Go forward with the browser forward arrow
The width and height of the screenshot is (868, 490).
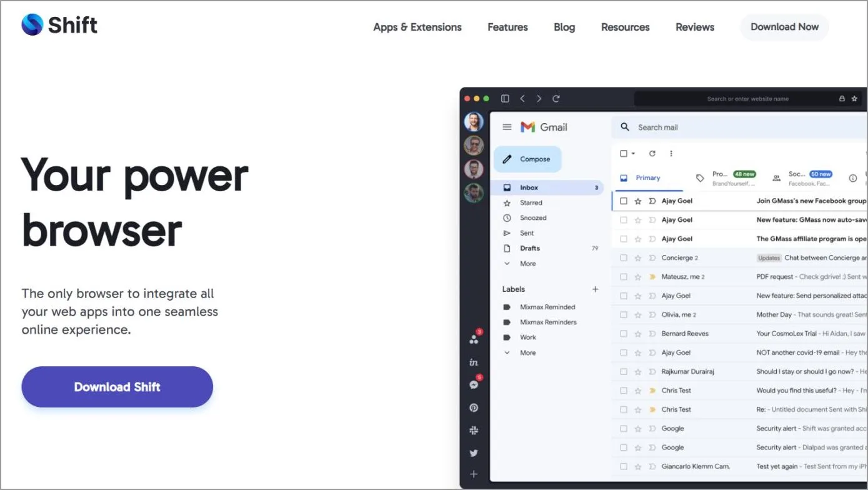coord(539,99)
